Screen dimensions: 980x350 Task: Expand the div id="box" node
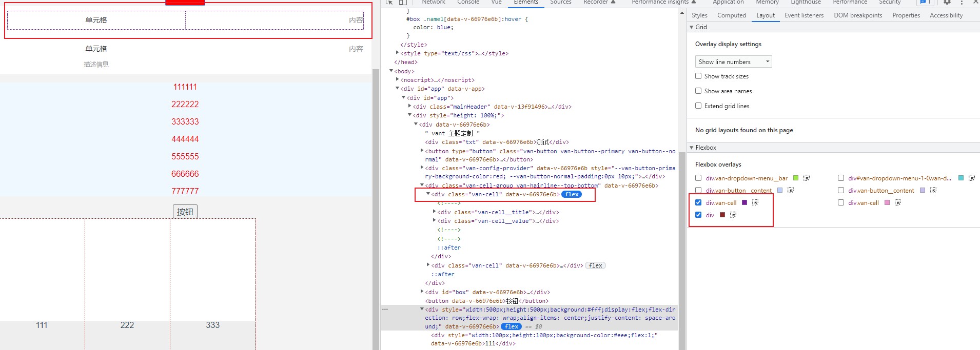coord(422,292)
